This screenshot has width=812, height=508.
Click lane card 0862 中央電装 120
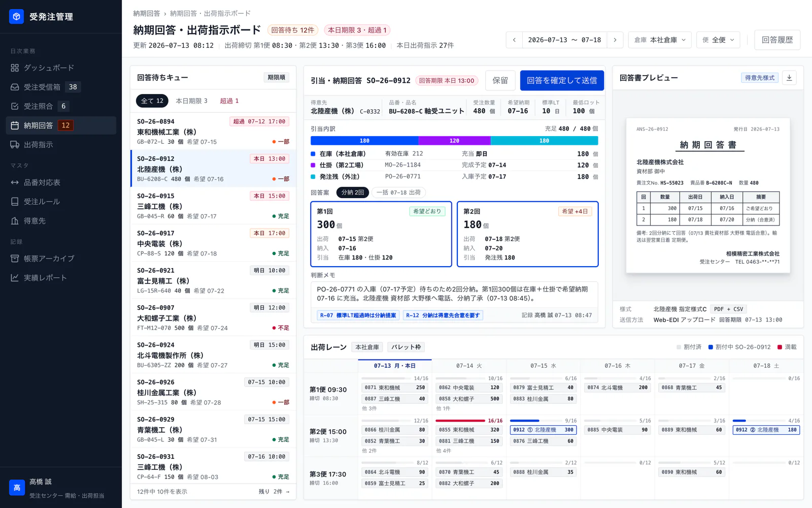click(x=469, y=388)
